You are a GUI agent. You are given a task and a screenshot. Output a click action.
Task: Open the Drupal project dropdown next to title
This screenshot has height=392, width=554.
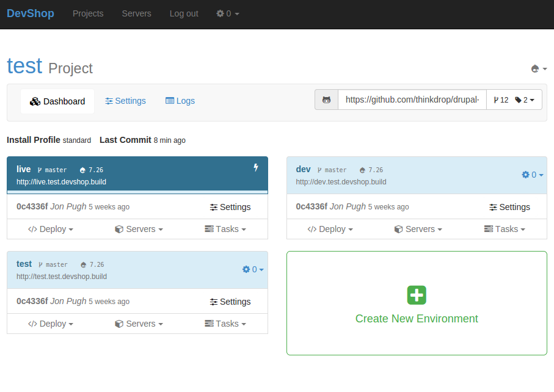[x=539, y=68]
